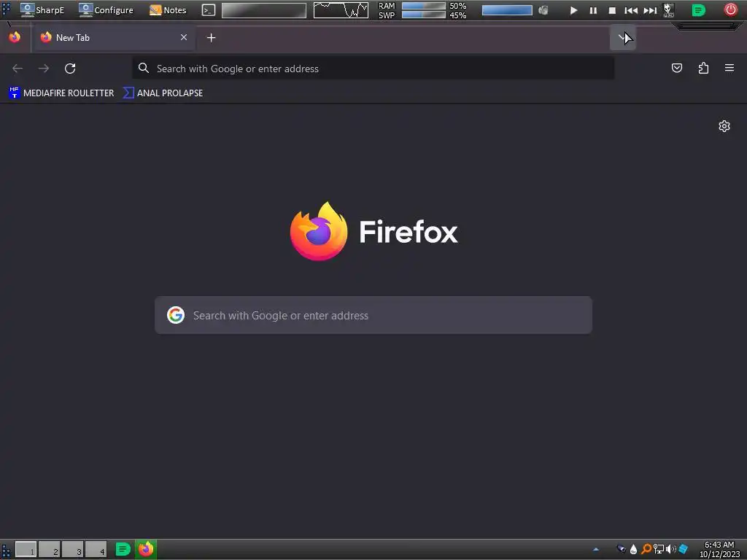Open the volume speaker tray icon
This screenshot has width=747, height=560.
click(x=671, y=549)
